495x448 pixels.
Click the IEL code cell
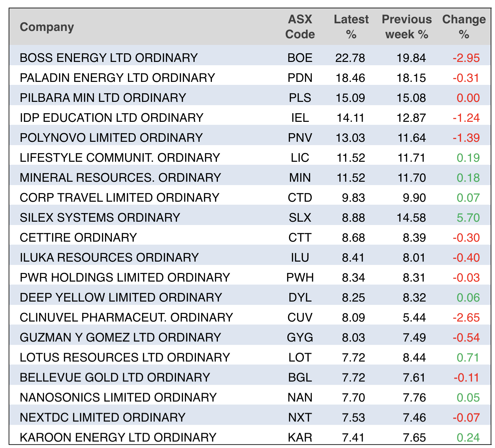tap(300, 118)
